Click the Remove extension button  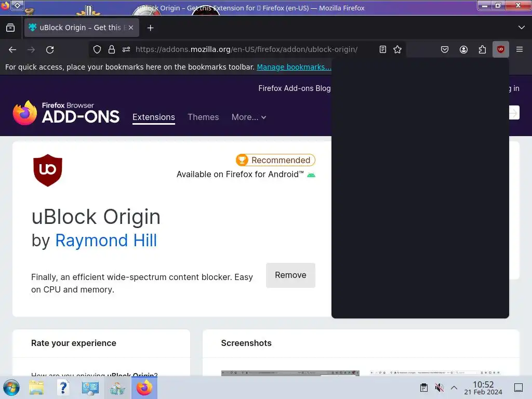click(290, 275)
